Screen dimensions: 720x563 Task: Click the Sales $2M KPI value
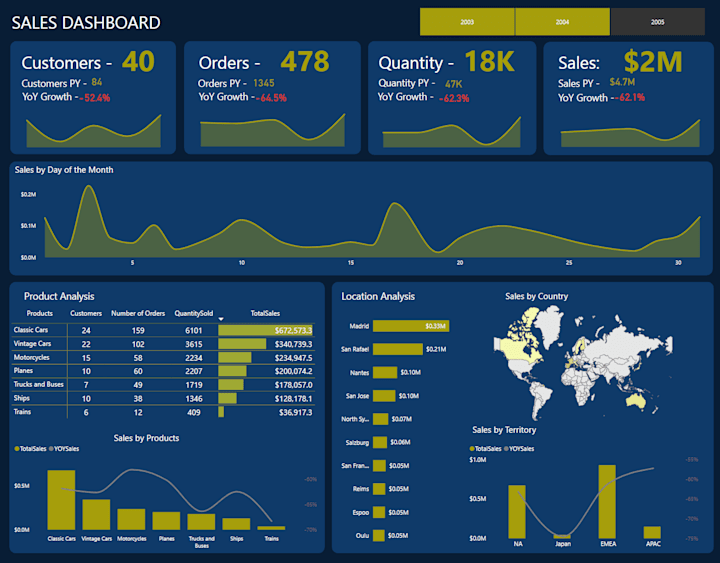point(652,62)
